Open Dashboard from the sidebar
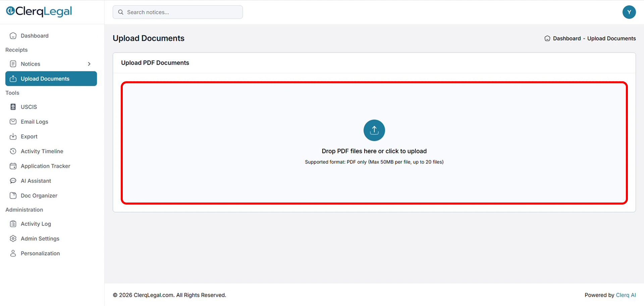Screen dimensions: 644x306 pyautogui.click(x=51, y=36)
